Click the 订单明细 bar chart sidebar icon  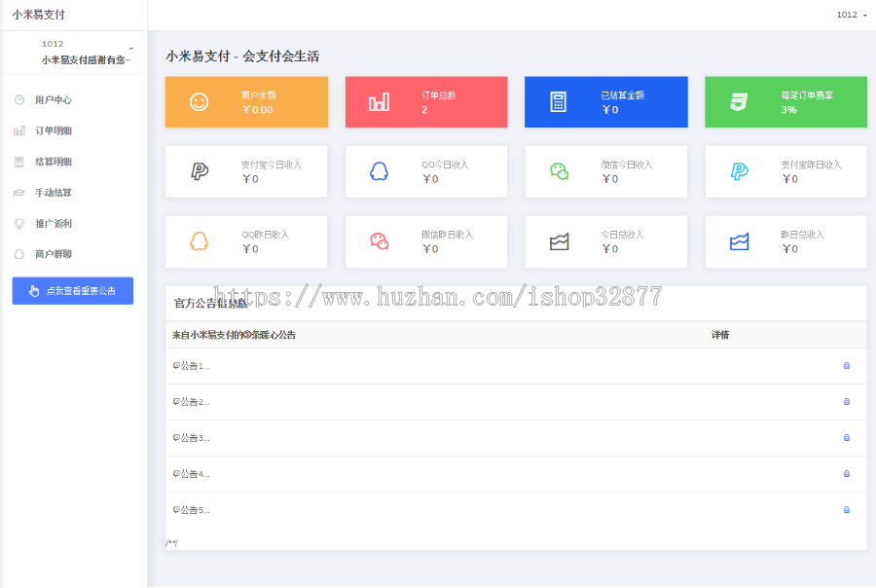19,130
